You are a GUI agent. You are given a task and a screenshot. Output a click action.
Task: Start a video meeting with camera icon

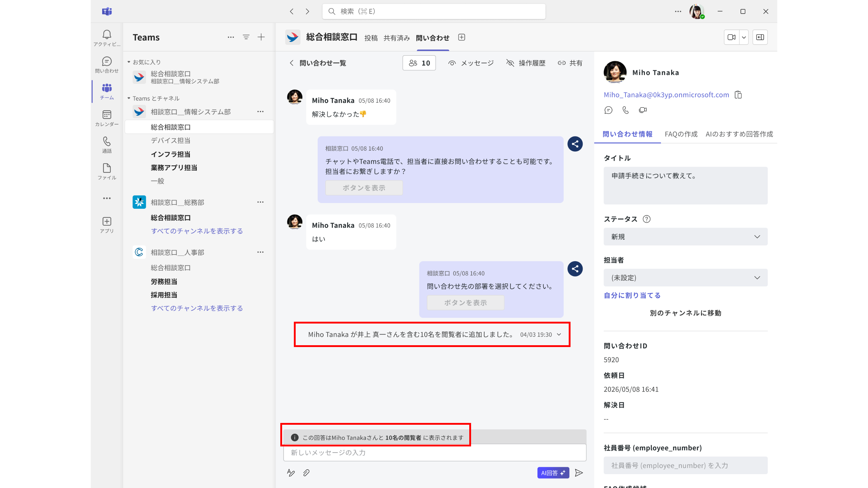731,37
